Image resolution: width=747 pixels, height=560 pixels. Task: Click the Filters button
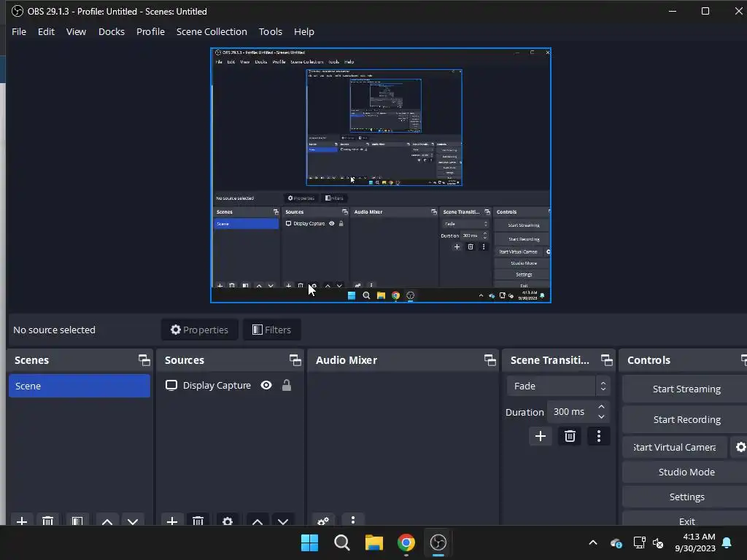click(271, 330)
